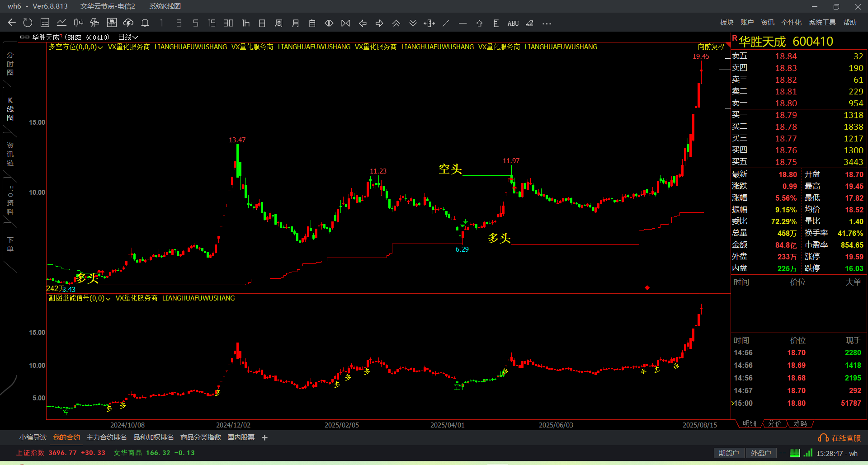Viewport: 868px width, 465px height.
Task: Open the 主力合约排名 bottom tab
Action: click(107, 437)
